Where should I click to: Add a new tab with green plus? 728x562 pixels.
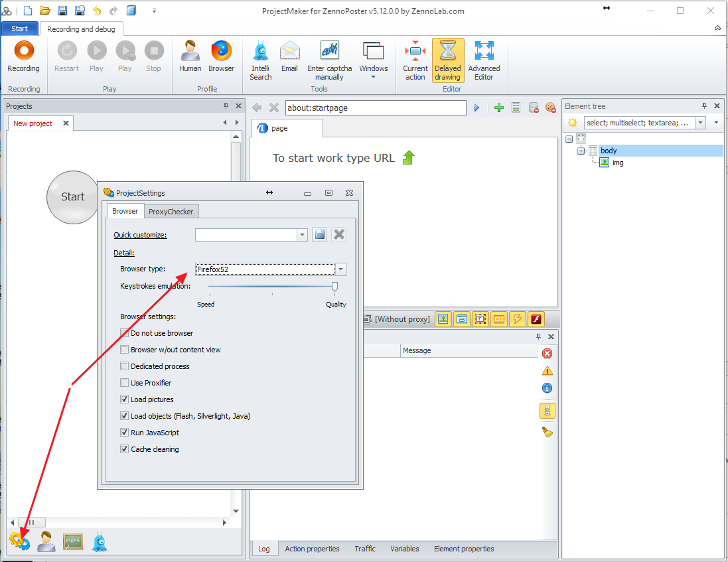point(499,107)
